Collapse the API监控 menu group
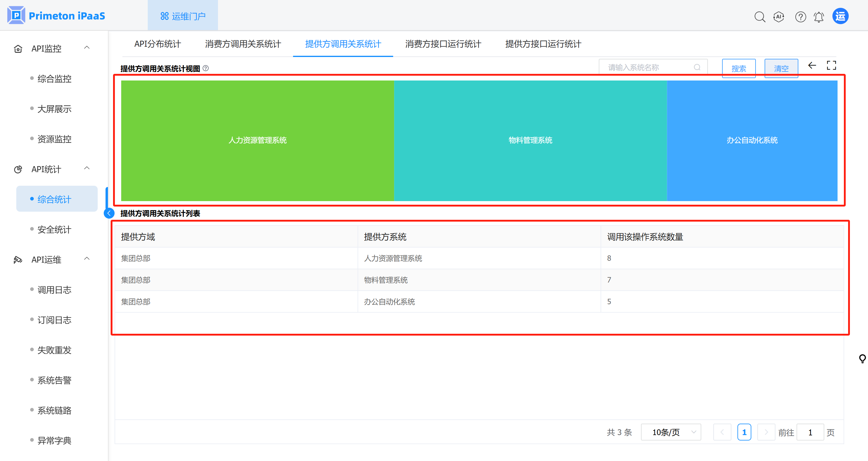Image resolution: width=868 pixels, height=461 pixels. [87, 48]
